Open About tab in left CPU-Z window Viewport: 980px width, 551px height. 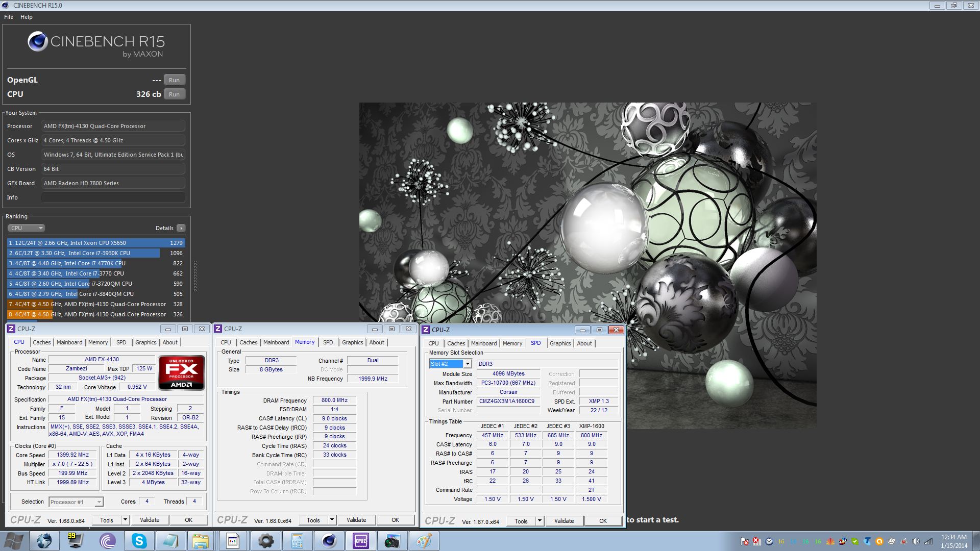point(170,342)
